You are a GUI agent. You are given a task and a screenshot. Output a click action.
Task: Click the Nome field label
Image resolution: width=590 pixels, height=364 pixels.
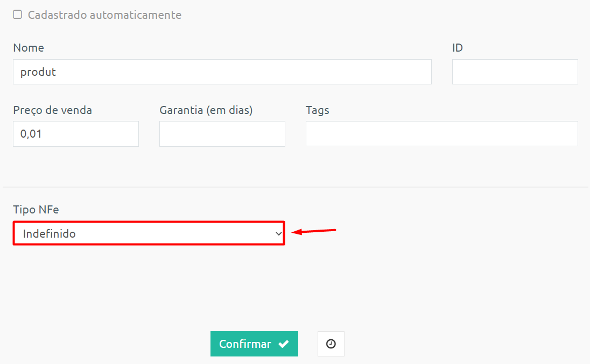[x=29, y=48]
